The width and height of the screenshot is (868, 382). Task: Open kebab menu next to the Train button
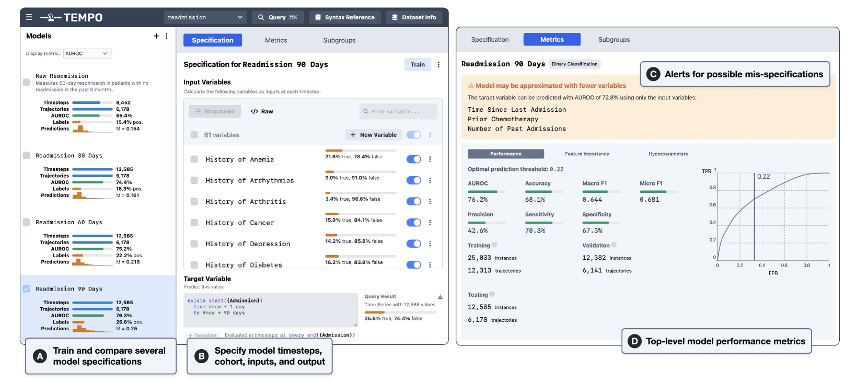click(x=438, y=64)
